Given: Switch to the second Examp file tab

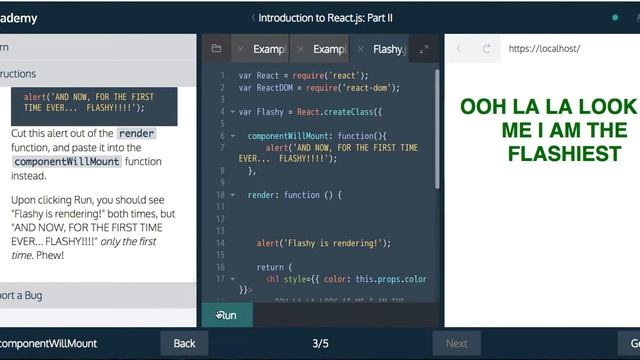Looking at the screenshot, I should pos(329,49).
